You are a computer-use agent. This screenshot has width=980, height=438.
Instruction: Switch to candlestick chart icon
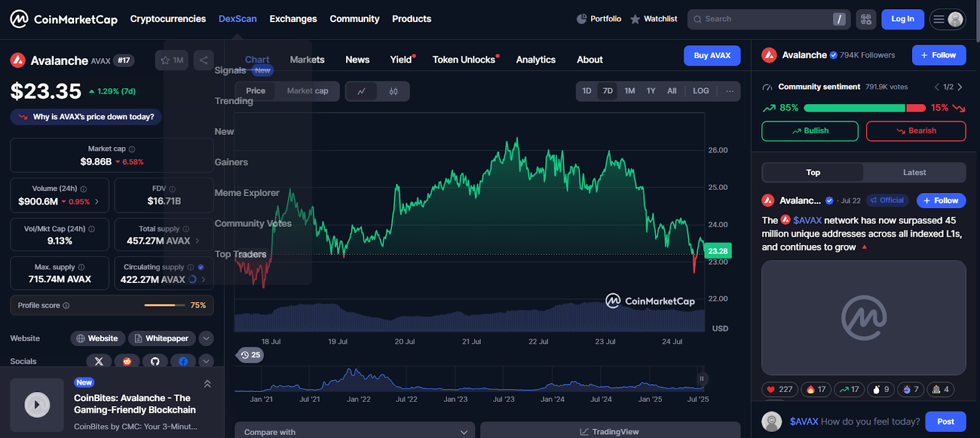(x=393, y=91)
